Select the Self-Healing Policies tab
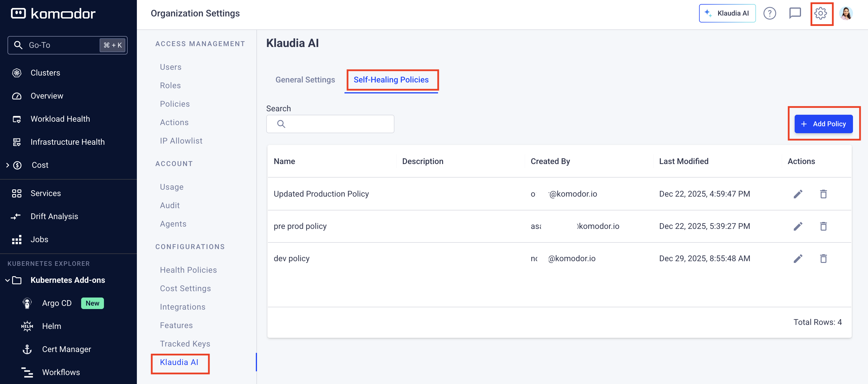Screen dimensions: 868x384 pyautogui.click(x=391, y=80)
